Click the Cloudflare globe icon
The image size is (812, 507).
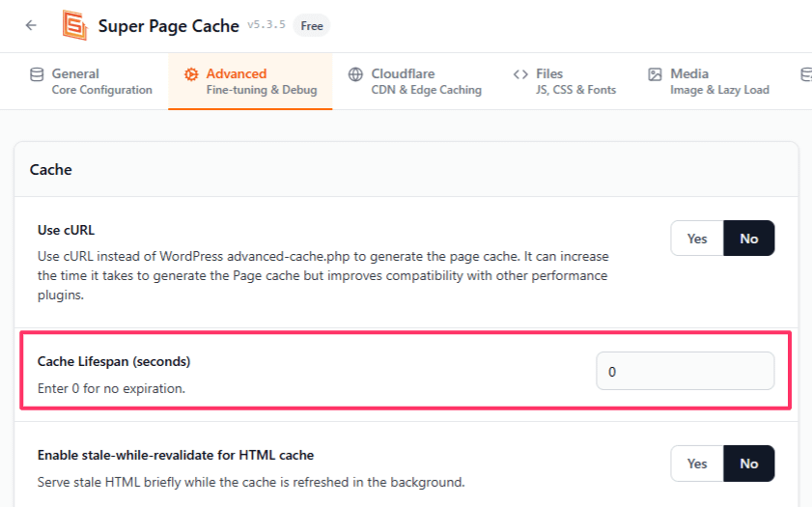click(355, 74)
